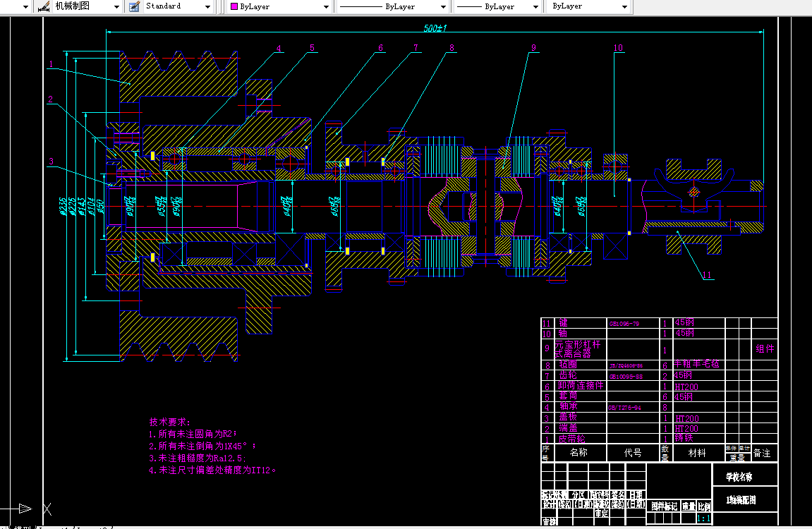Click the 轴 name cell in row 10

click(581, 334)
